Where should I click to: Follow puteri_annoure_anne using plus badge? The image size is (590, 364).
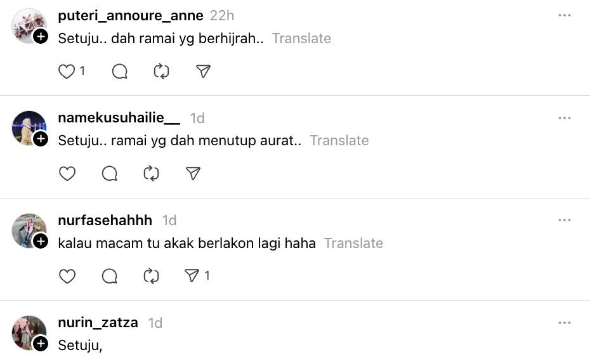(41, 37)
